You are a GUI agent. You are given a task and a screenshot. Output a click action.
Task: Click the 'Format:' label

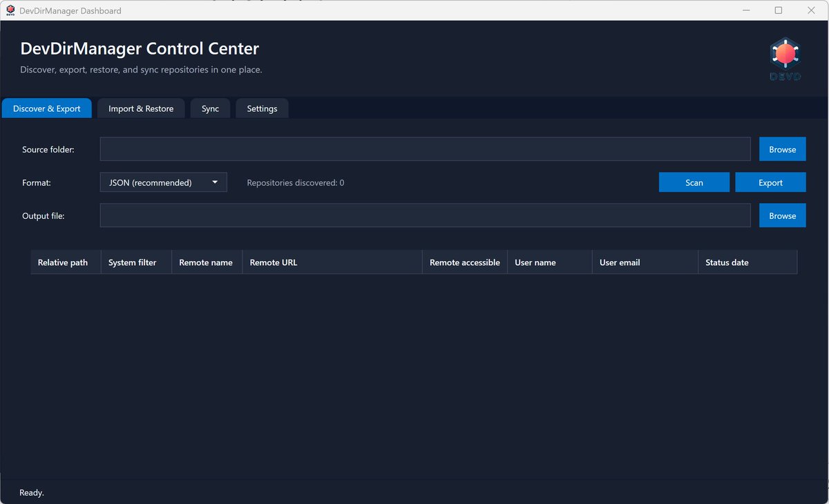tap(37, 183)
